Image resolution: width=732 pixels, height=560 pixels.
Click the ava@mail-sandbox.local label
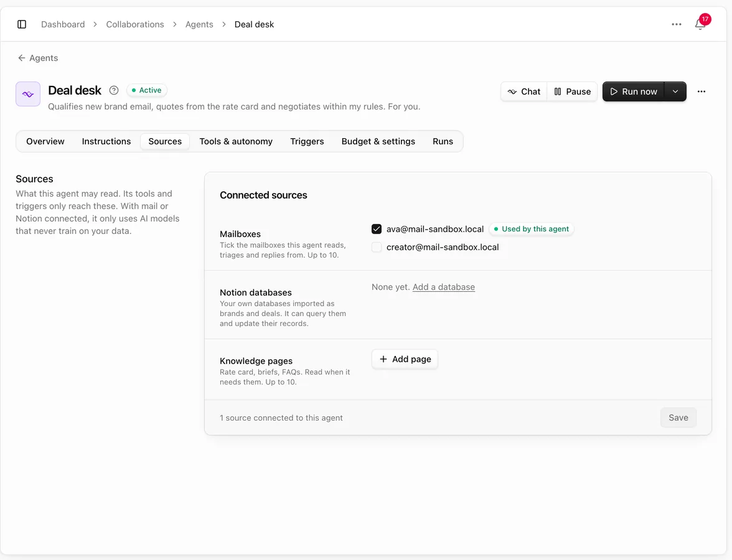click(x=435, y=229)
